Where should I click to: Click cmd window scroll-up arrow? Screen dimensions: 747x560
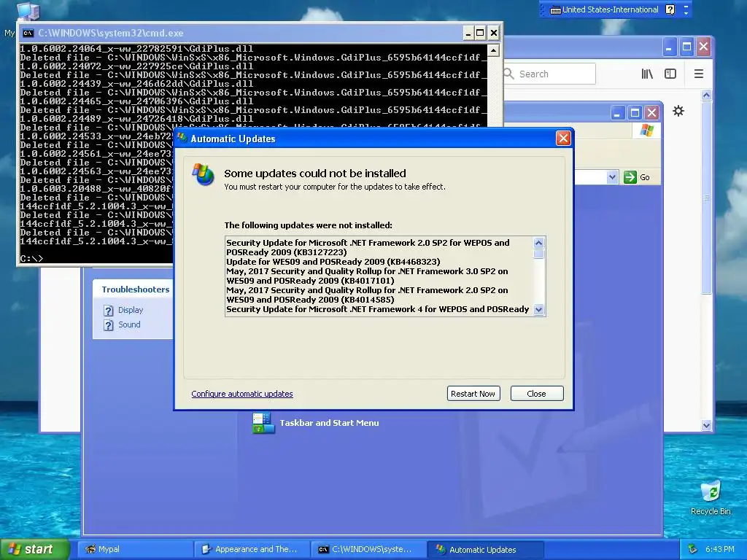[x=494, y=50]
